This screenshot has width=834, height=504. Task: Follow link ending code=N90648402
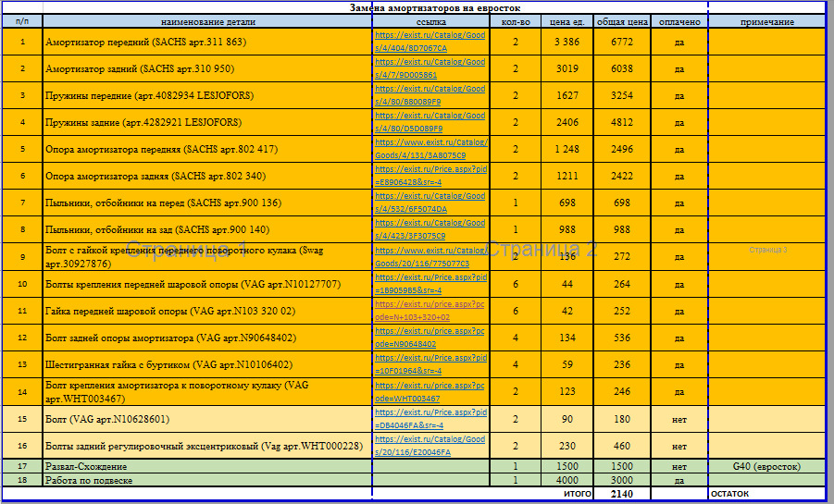point(429,338)
